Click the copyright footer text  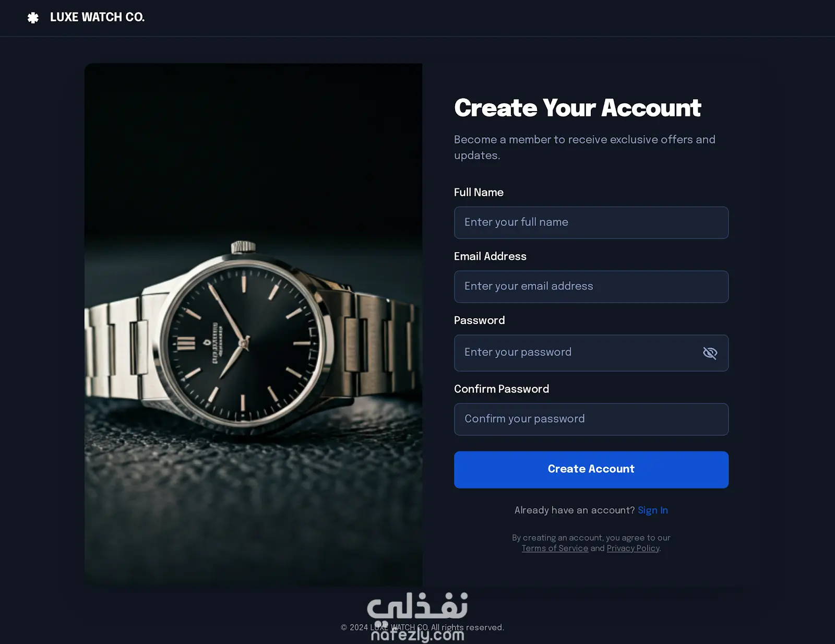422,627
